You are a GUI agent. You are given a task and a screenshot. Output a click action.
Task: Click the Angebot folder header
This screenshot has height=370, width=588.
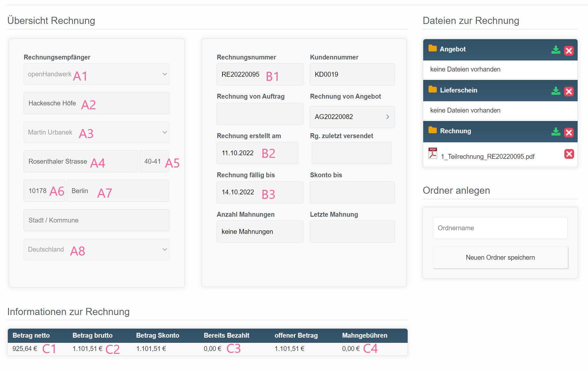coord(500,50)
